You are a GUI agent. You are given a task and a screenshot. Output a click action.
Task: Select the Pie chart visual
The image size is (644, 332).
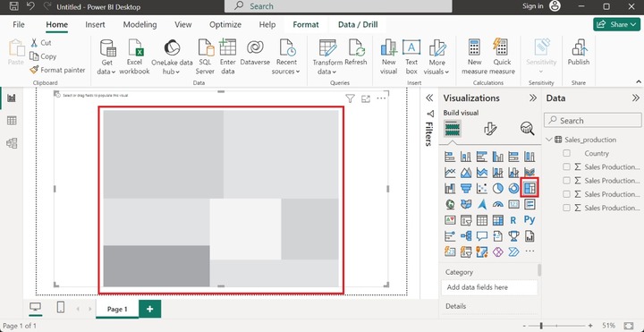coord(498,188)
